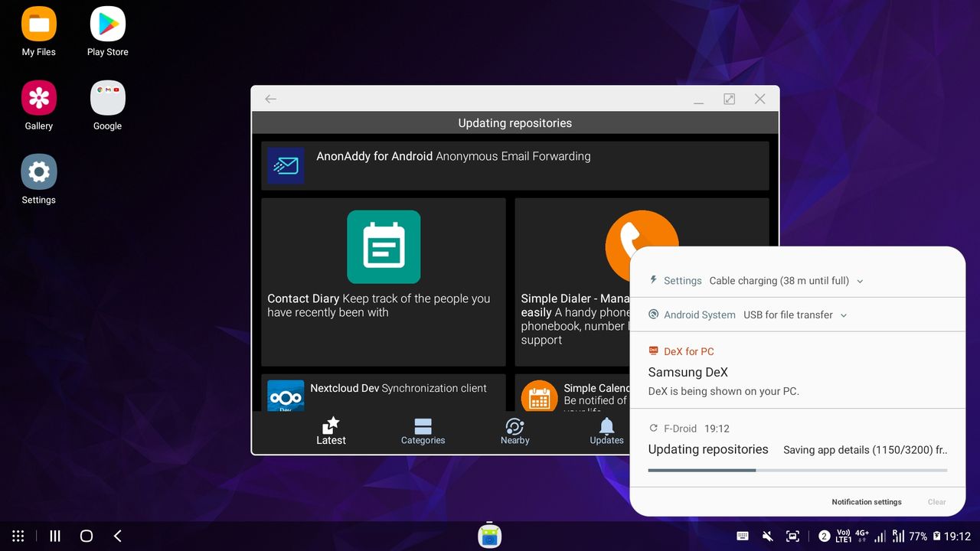
Task: Go back using F-Droid window arrow
Action: click(x=270, y=99)
